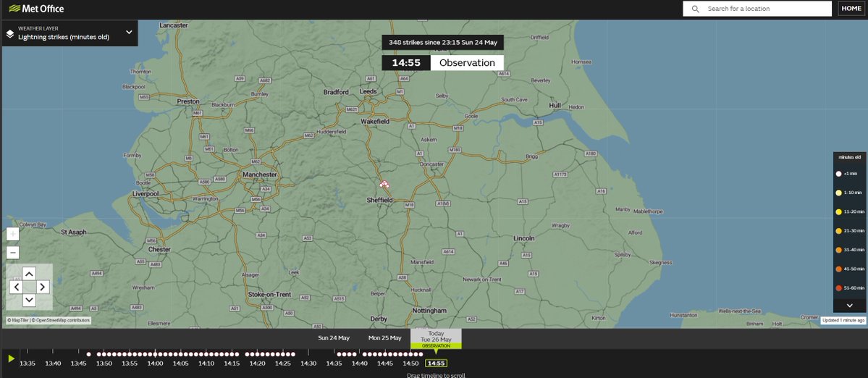Click the Leeds map label
Screen dimensions: 868x378
coord(368,91)
